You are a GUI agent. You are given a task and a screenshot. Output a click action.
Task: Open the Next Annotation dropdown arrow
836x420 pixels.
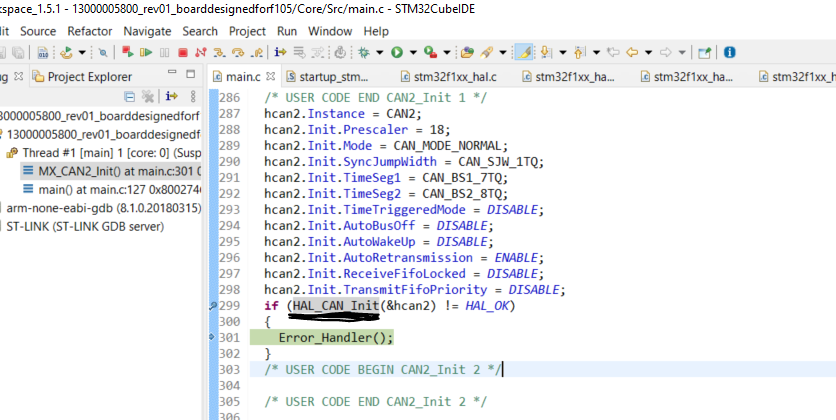tap(562, 52)
